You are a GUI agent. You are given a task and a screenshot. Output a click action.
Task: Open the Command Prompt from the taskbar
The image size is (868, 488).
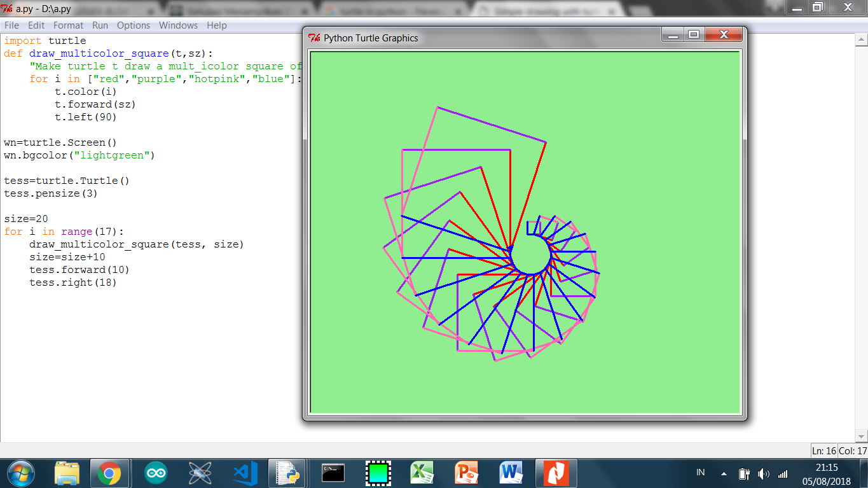(x=333, y=472)
